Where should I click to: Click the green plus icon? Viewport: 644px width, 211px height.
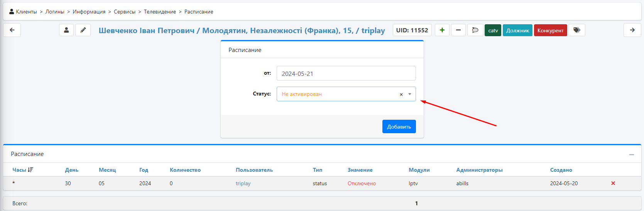tap(442, 30)
